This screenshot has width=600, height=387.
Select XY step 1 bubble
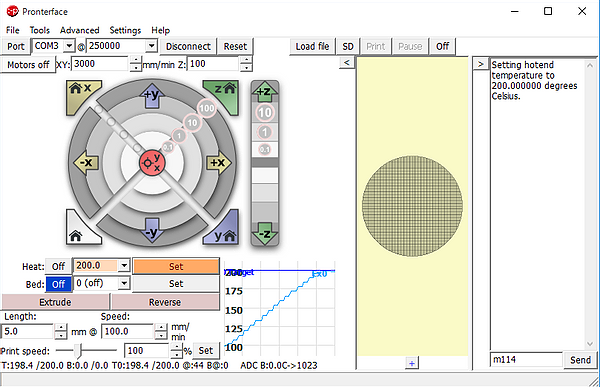tap(179, 136)
